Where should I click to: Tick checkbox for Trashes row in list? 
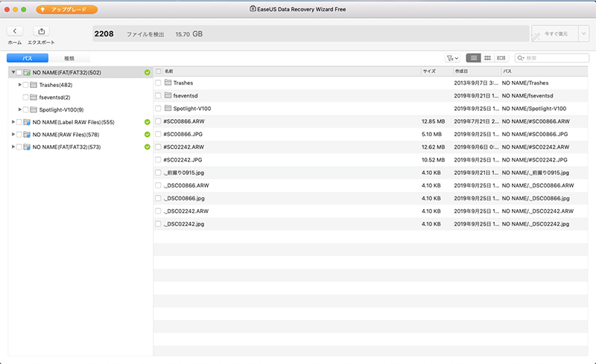point(158,83)
